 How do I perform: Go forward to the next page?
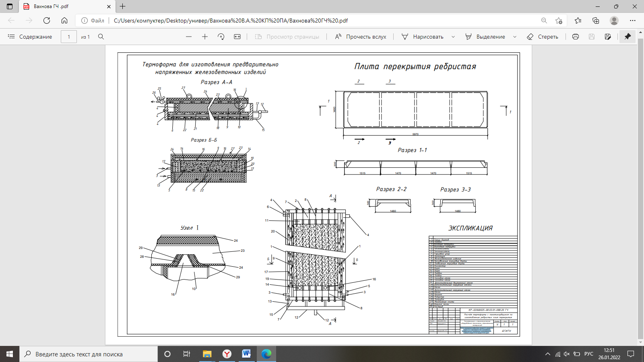pos(29,21)
